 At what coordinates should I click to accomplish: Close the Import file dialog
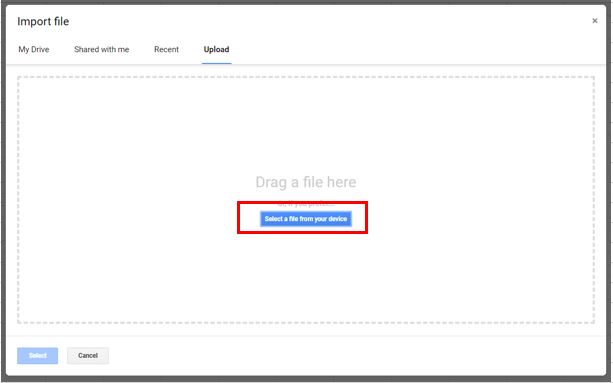(x=595, y=21)
